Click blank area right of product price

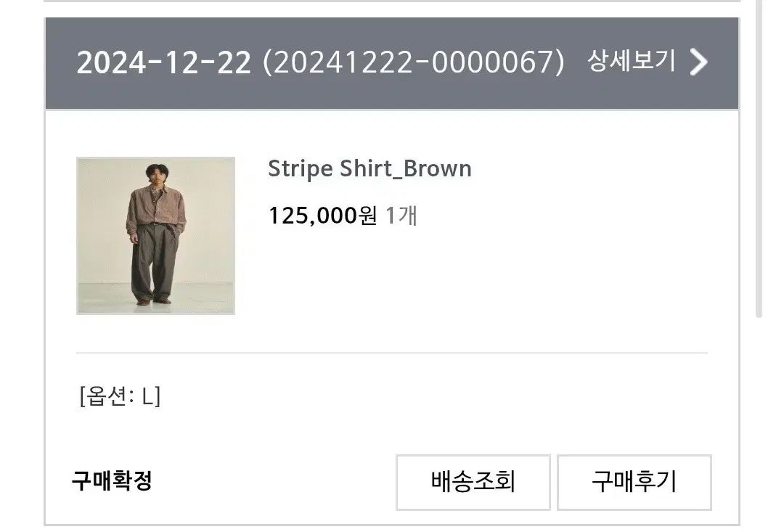560,216
